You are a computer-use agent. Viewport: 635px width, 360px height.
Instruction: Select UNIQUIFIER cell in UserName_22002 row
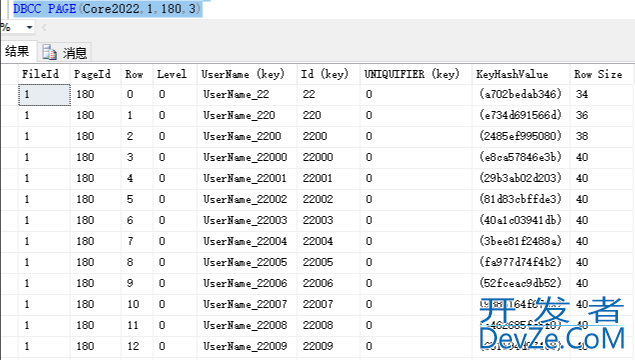[x=416, y=200]
